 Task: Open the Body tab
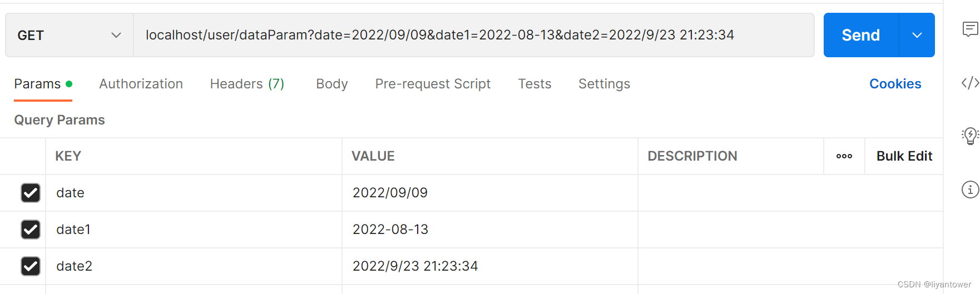click(332, 84)
